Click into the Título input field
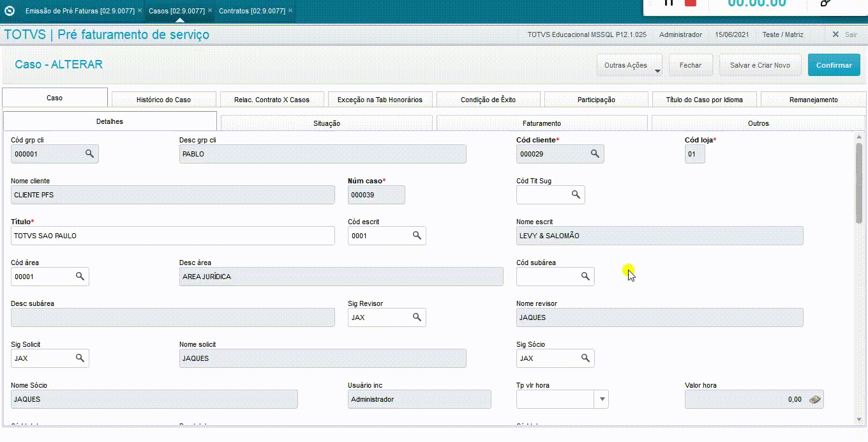 pos(173,236)
